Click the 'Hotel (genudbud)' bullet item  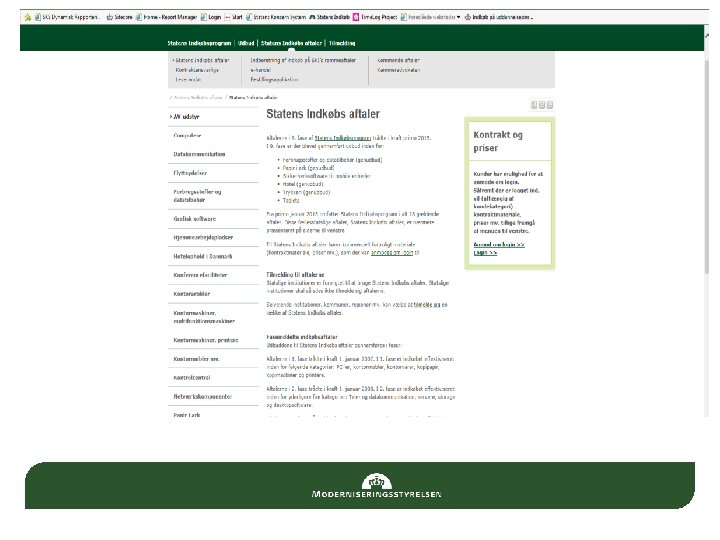click(303, 184)
